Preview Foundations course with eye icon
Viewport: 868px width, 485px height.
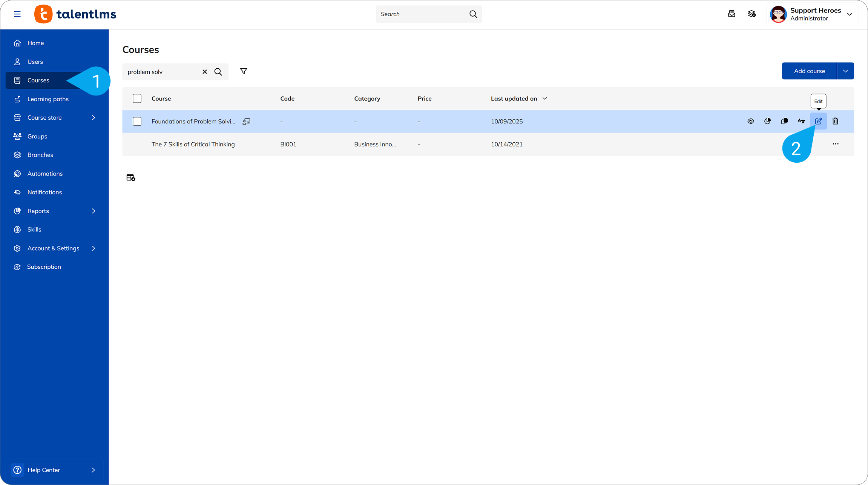[x=751, y=121]
